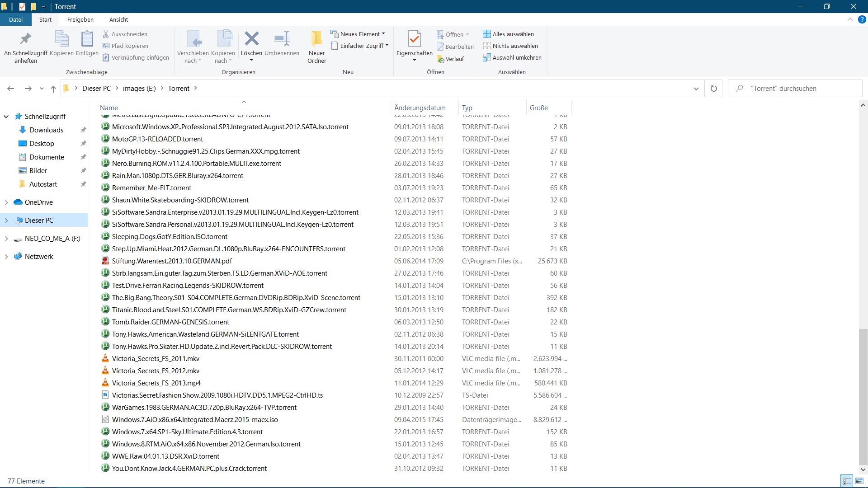Open the help question mark icon

pyautogui.click(x=862, y=20)
